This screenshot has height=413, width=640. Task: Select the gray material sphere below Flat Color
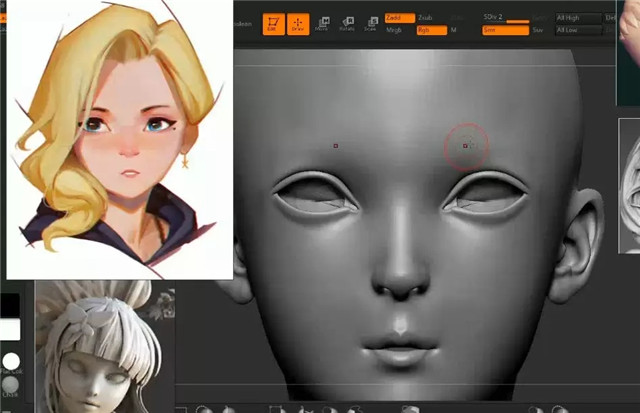(10, 384)
